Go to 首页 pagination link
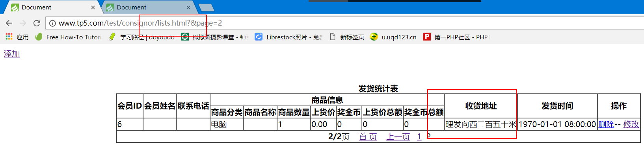The image size is (644, 144). 368,137
